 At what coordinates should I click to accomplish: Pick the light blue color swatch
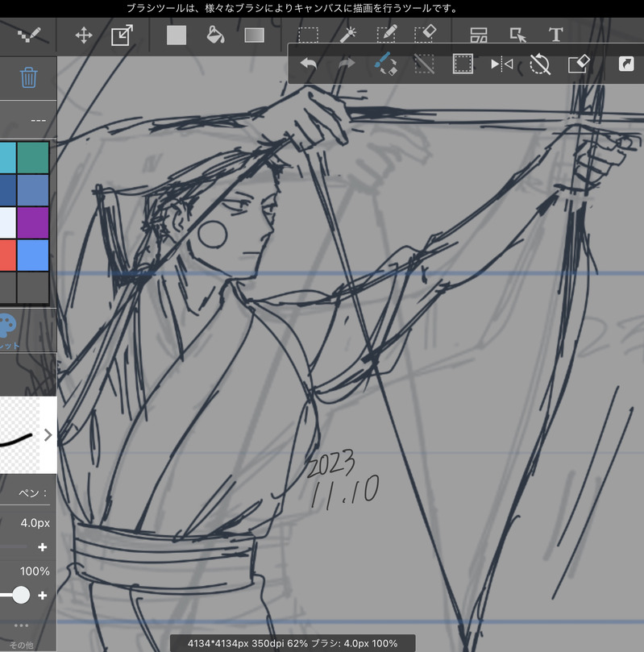pyautogui.click(x=33, y=255)
